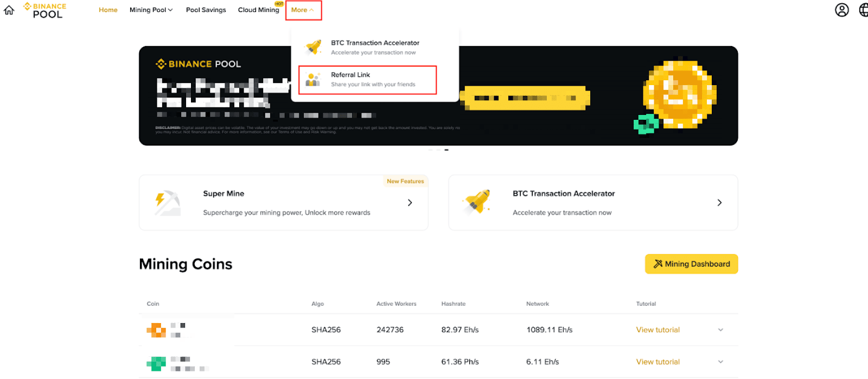
Task: Click the Mining Dashboard button
Action: [x=691, y=264]
